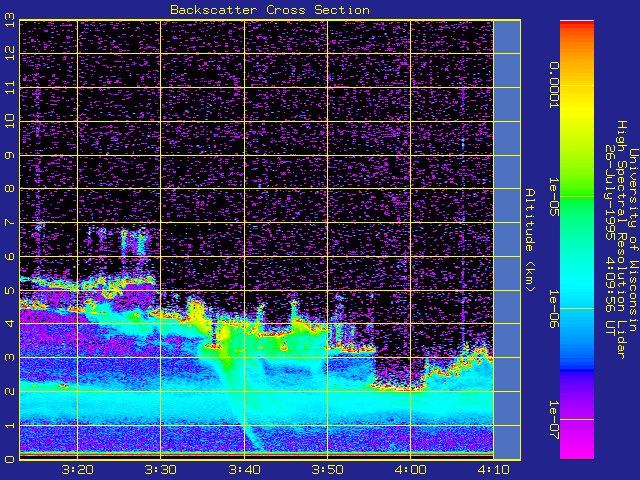Click the altitude label 1
The image size is (640, 480).
[x=10, y=425]
